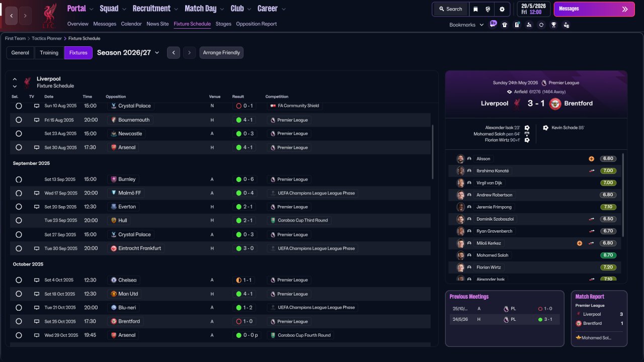The height and width of the screenshot is (362, 644).
Task: Click the Burnley club badge
Action: click(113, 179)
